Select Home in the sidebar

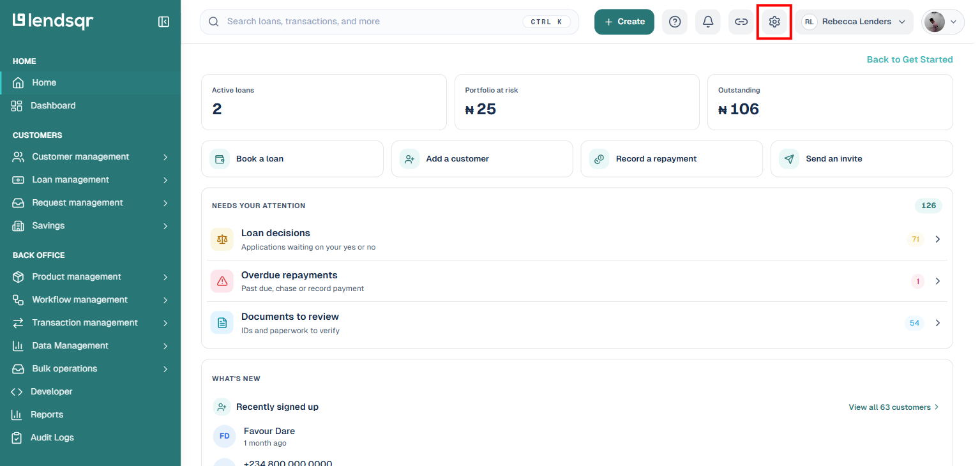[x=91, y=83]
